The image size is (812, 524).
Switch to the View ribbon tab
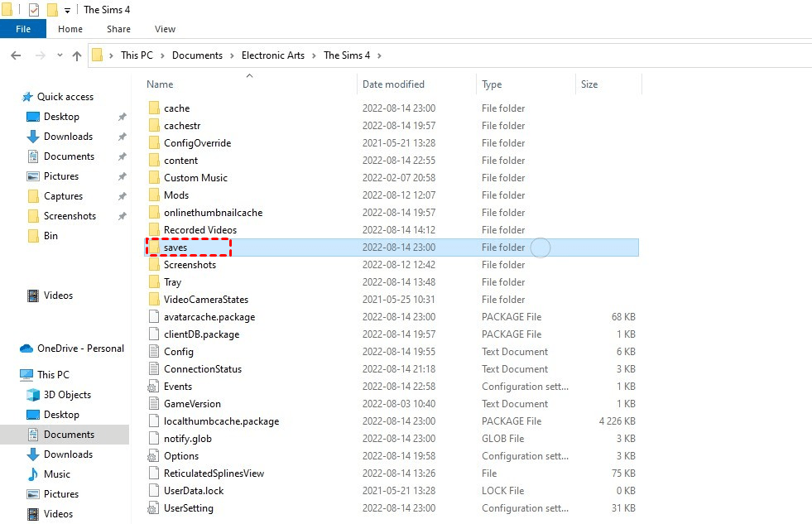coord(165,29)
